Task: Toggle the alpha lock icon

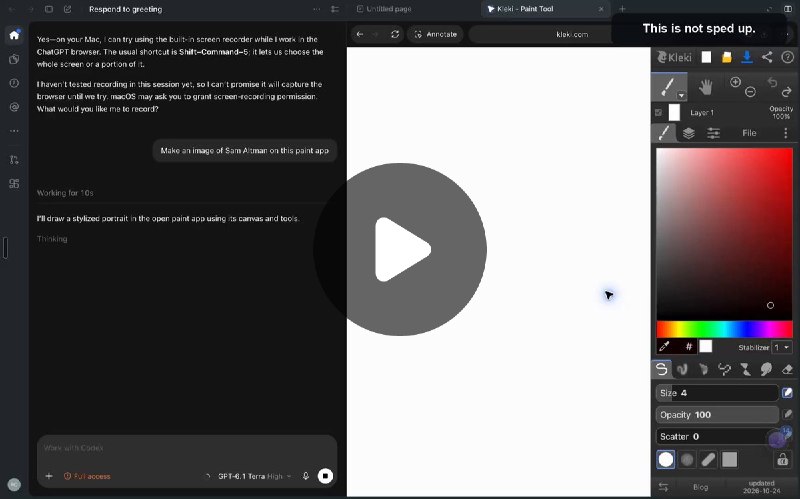Action: [x=783, y=460]
